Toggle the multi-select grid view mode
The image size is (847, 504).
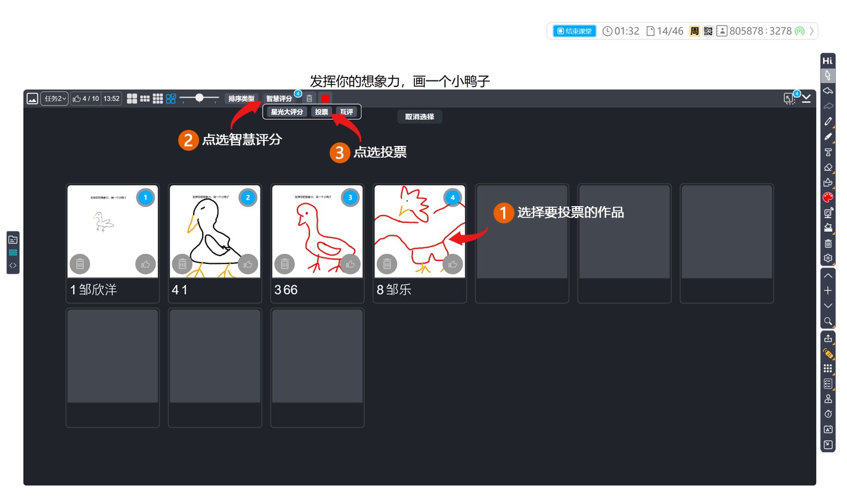pos(171,99)
